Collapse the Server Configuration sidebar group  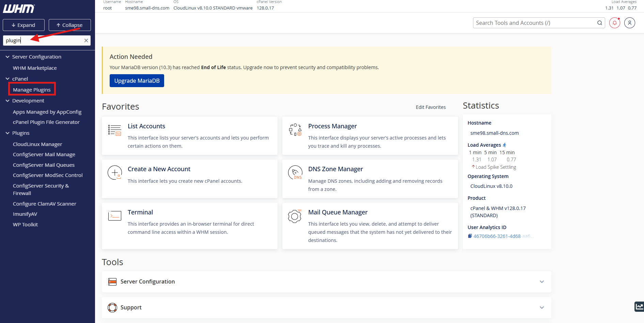tap(7, 57)
